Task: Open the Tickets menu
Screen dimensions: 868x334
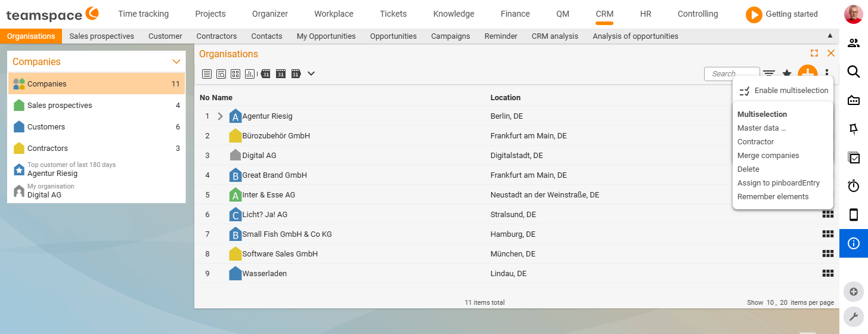Action: 393,14
